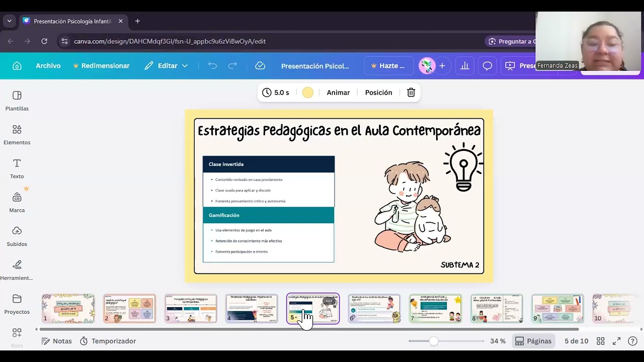Close the Presentación Psicología Infantil tab
This screenshot has height=362, width=644.
121,21
